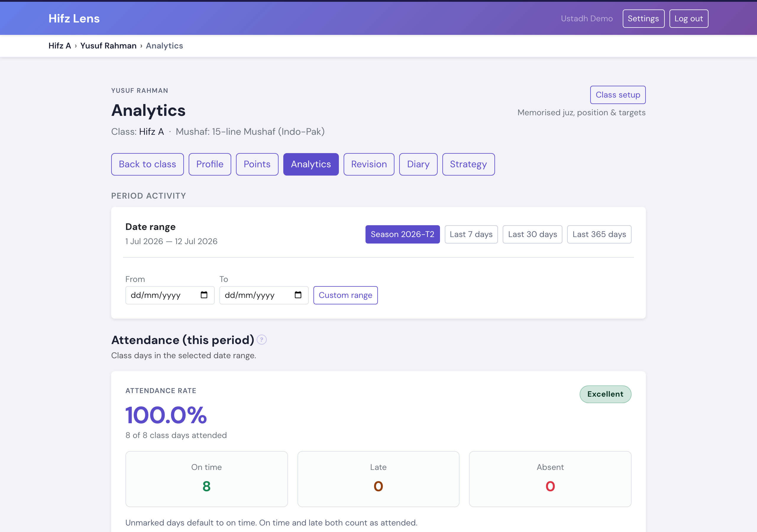Click the Absent count card
The height and width of the screenshot is (532, 757).
550,479
